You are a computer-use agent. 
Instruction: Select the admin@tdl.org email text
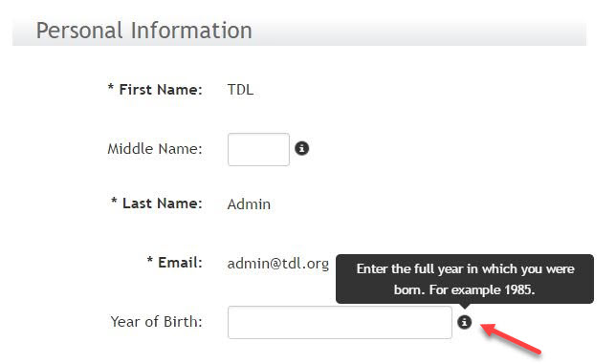click(x=278, y=264)
